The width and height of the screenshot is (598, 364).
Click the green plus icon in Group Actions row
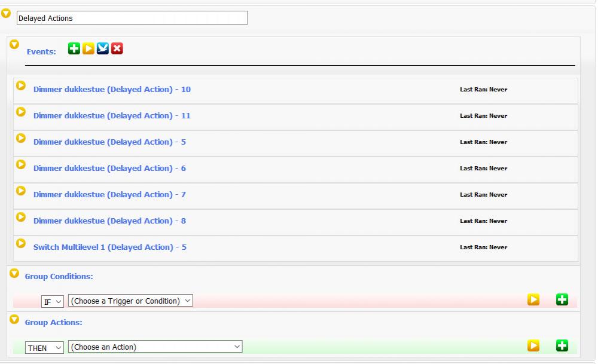click(x=562, y=345)
